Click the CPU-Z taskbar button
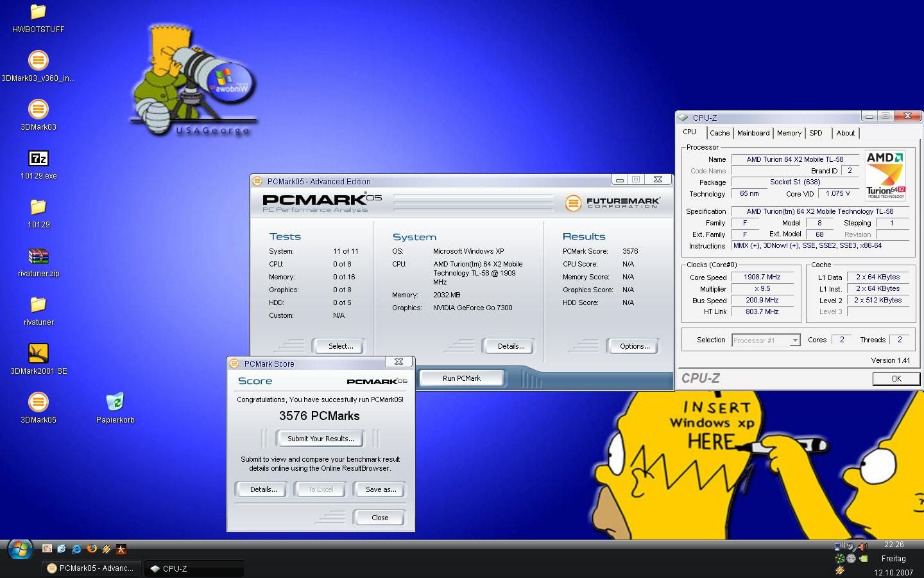The image size is (924, 578). coord(194,568)
